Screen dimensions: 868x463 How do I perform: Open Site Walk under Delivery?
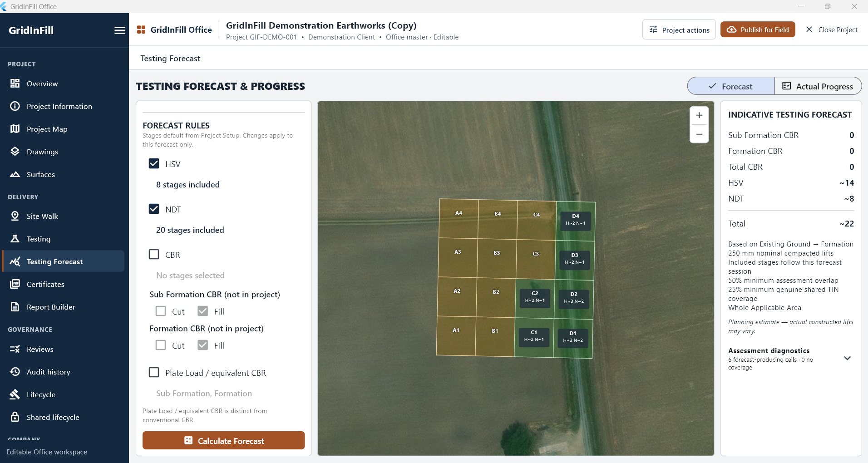[x=64, y=216]
